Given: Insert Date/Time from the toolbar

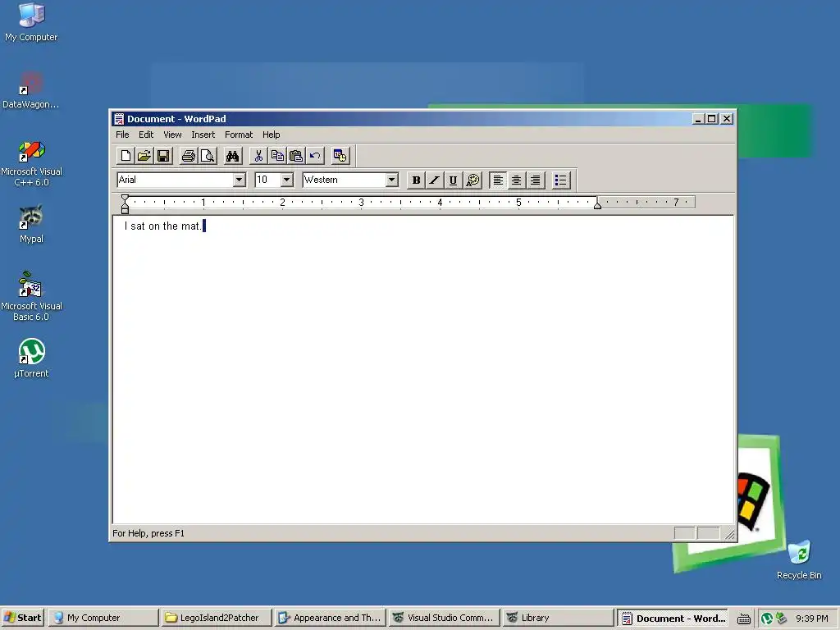Looking at the screenshot, I should pyautogui.click(x=340, y=156).
